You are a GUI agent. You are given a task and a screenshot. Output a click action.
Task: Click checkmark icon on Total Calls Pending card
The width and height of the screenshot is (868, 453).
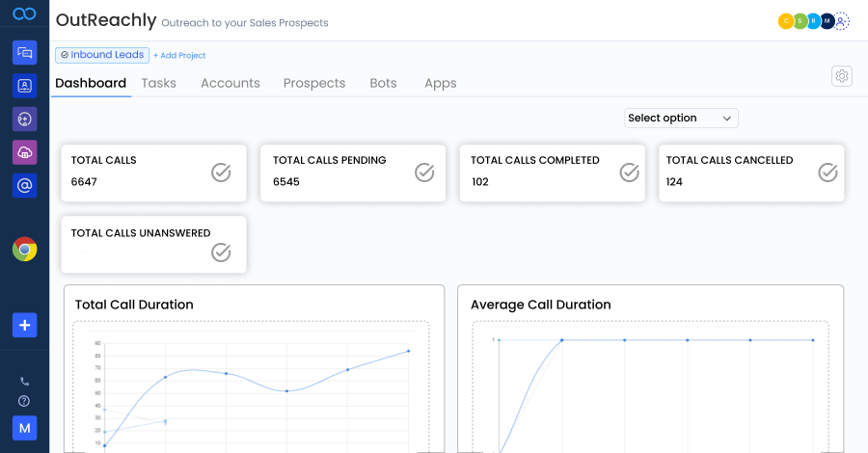coord(424,173)
